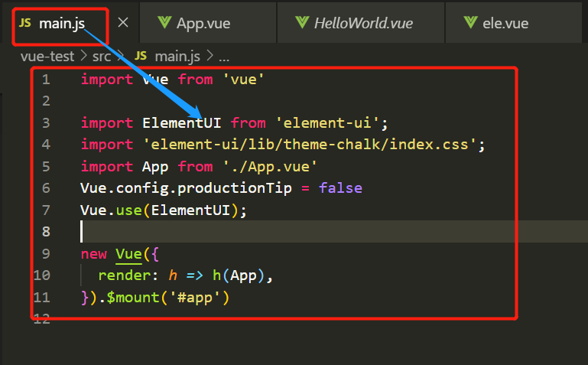Close the main.js tab
This screenshot has height=365, width=588.
click(123, 23)
